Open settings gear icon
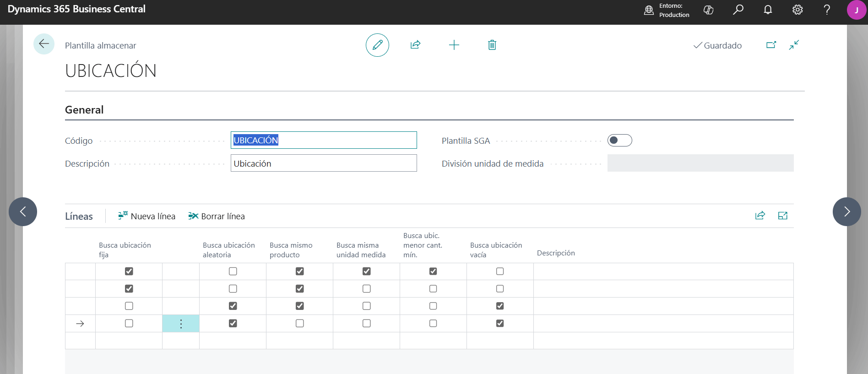The image size is (868, 374). coord(797,10)
